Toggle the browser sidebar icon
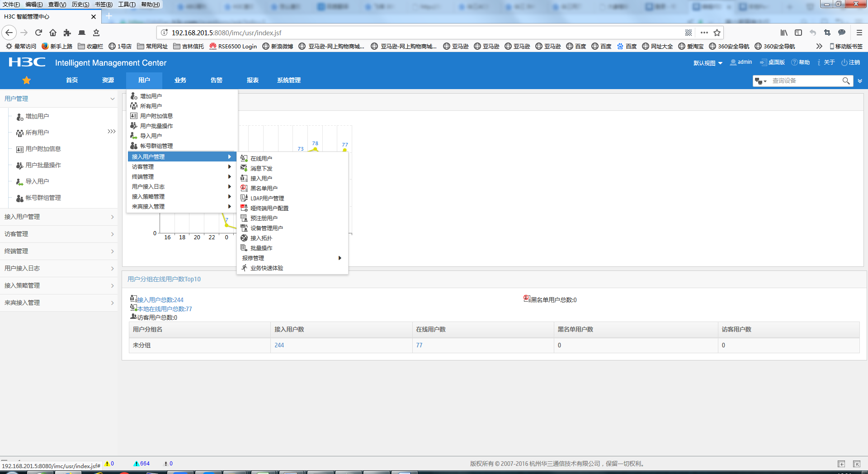This screenshot has width=868, height=474. (x=798, y=33)
